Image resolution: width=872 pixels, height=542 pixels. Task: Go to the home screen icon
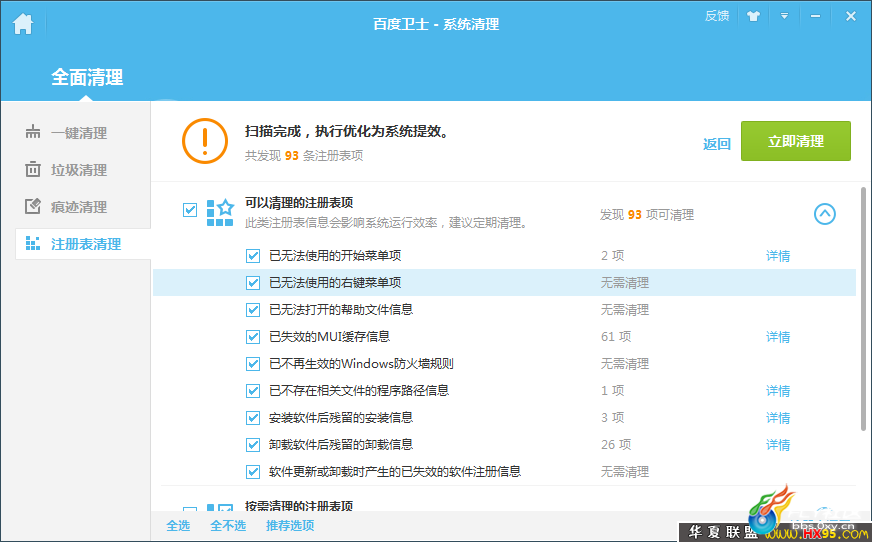tap(23, 24)
